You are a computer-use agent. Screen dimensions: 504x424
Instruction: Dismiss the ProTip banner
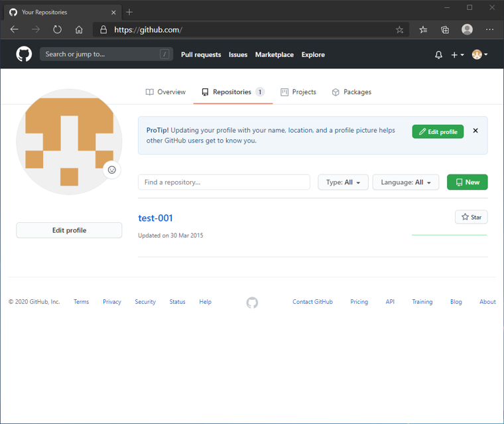(x=475, y=131)
